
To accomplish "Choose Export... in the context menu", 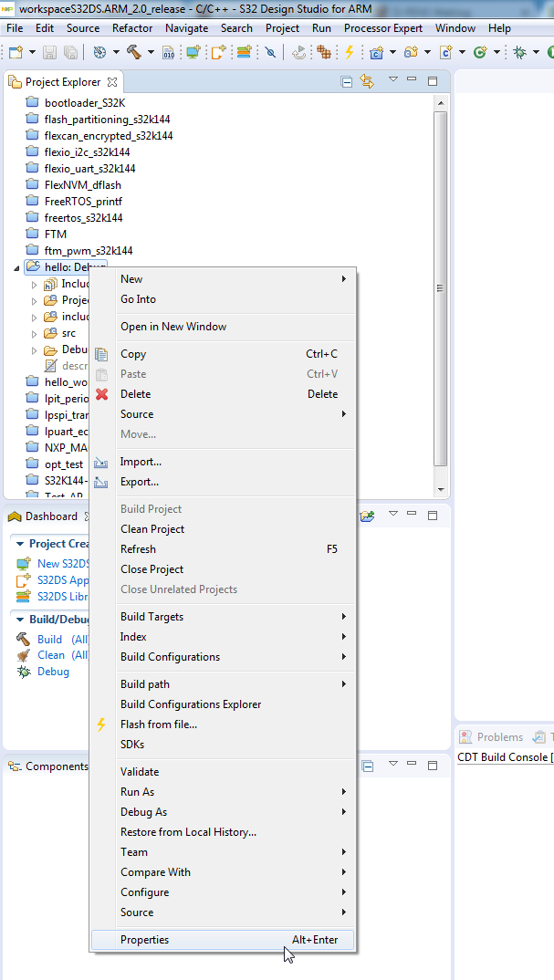I will tap(223, 482).
